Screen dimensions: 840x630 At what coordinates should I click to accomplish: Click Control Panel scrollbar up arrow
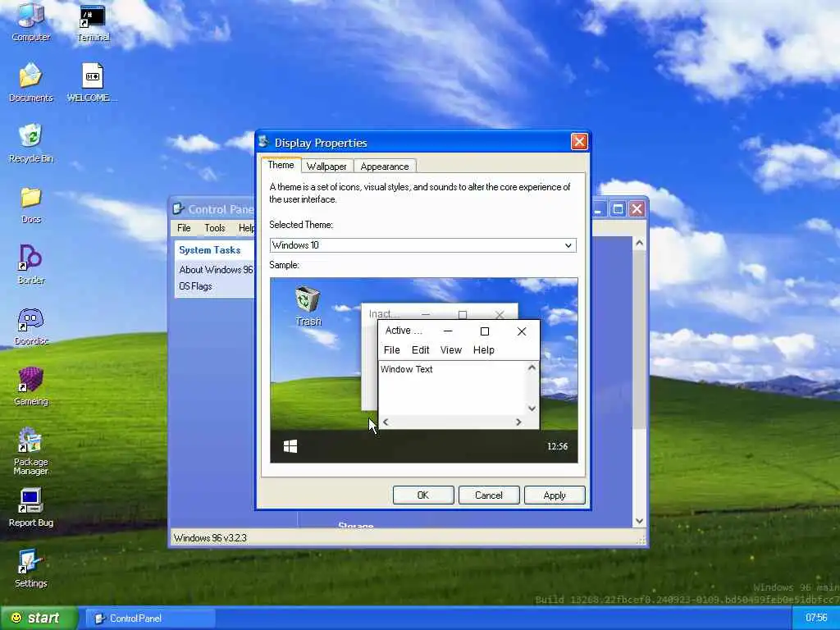(x=639, y=243)
